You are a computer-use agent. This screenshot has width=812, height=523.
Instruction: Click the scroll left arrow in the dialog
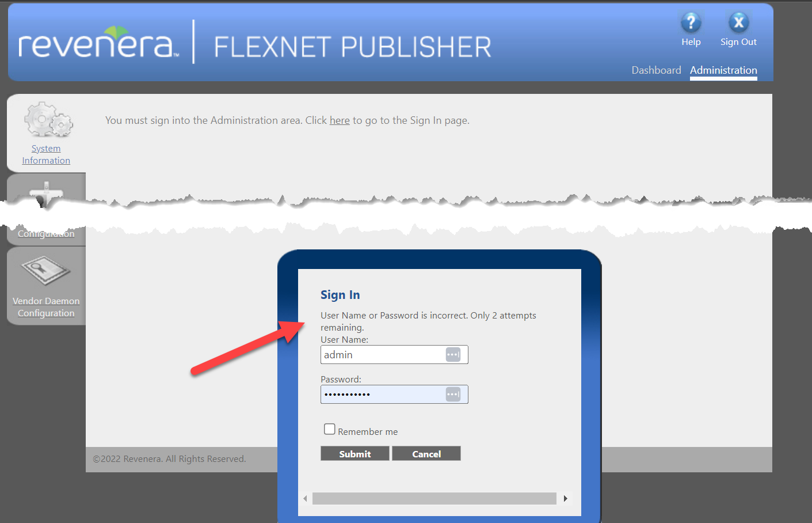pyautogui.click(x=305, y=498)
